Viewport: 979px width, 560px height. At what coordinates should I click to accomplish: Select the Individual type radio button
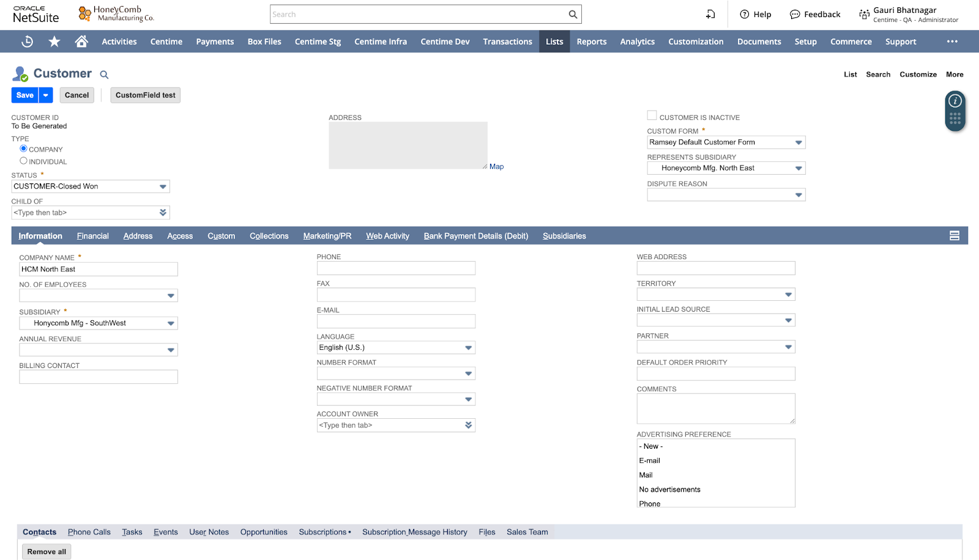click(24, 161)
